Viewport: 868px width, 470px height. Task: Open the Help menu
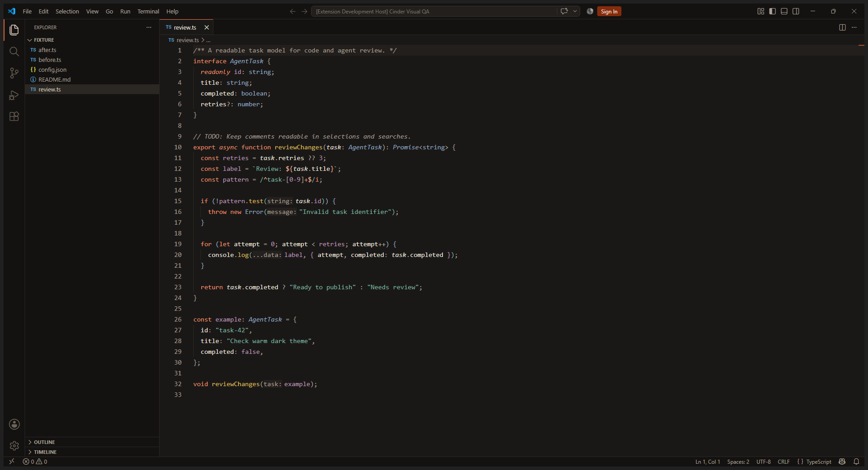(173, 11)
